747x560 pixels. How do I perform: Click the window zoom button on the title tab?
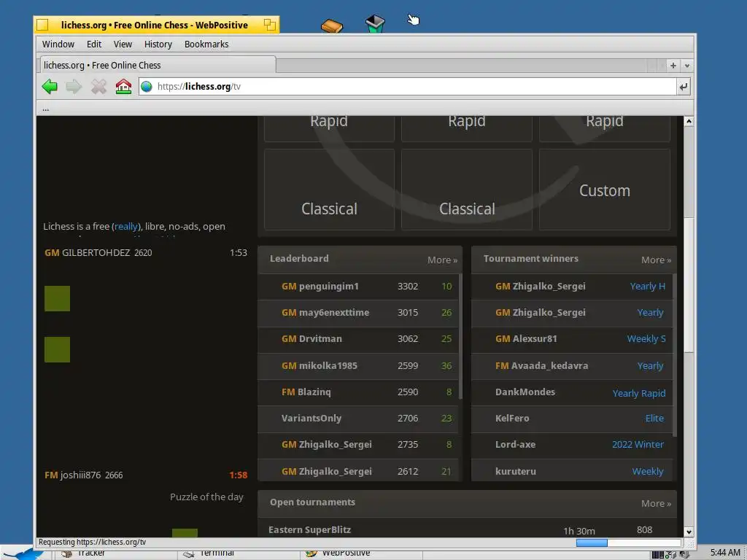(270, 25)
